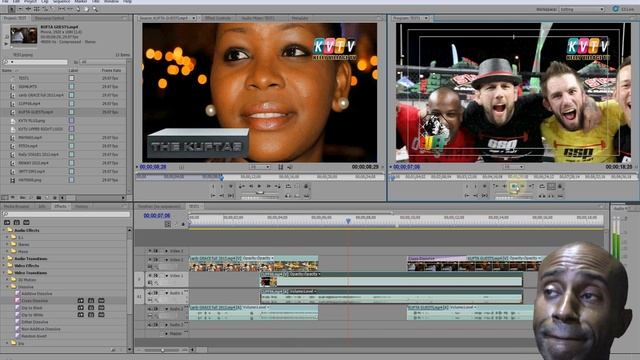Open the Workspace dropdown
This screenshot has width=640, height=360.
click(581, 9)
